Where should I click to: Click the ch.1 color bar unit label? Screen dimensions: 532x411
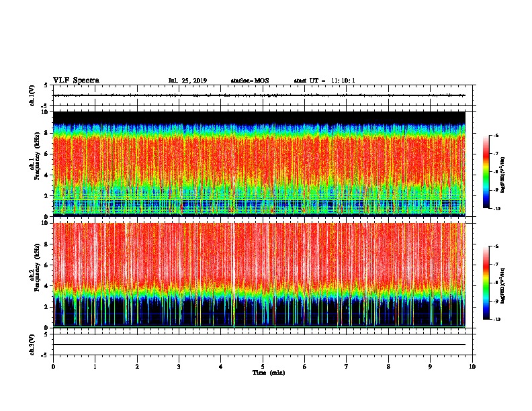coord(503,175)
